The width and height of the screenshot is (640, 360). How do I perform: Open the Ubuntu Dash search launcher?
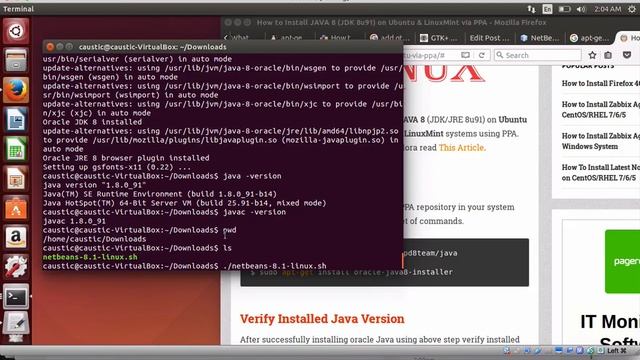[x=16, y=31]
